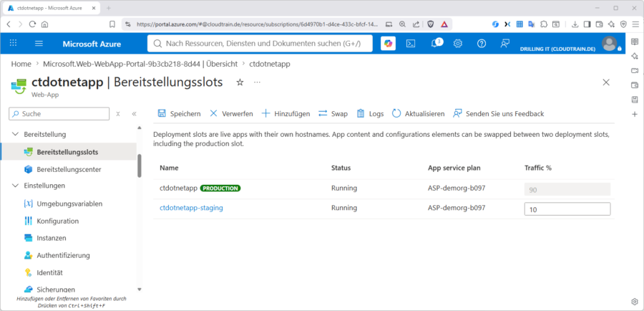Clear the sidebar search with X icon

point(118,114)
